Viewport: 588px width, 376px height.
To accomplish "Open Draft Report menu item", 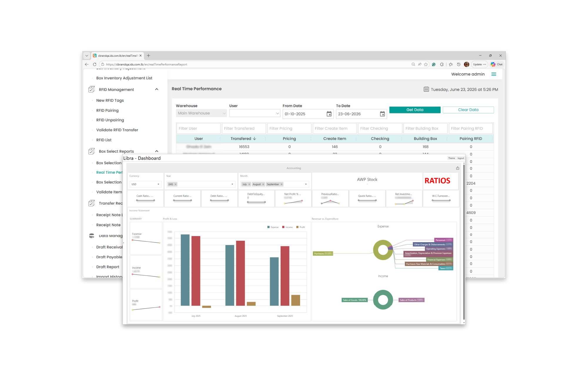I will 108,267.
